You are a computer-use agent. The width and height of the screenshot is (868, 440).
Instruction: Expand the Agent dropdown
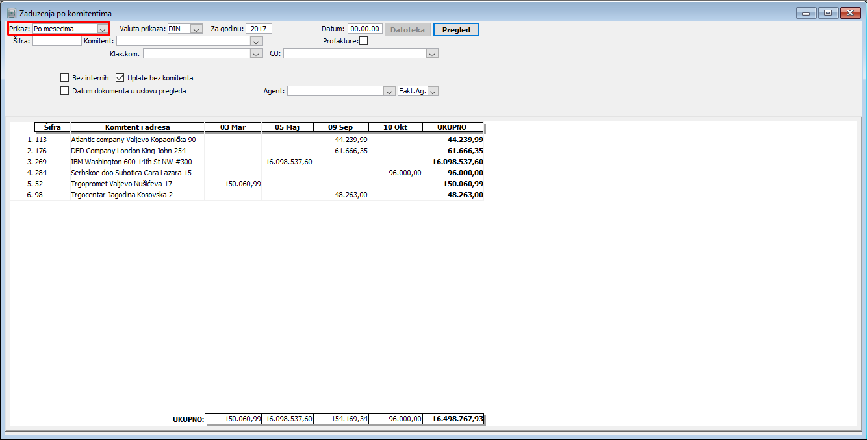coord(389,92)
